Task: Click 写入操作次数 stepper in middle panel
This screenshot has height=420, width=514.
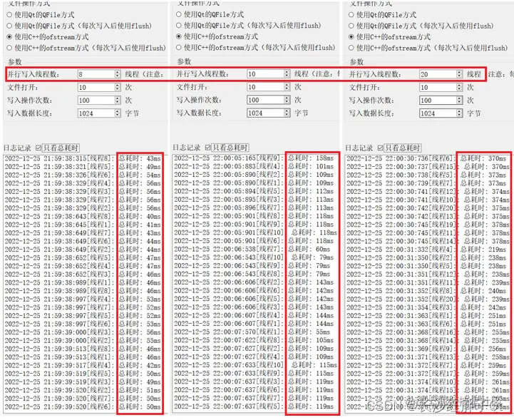Action: click(287, 100)
